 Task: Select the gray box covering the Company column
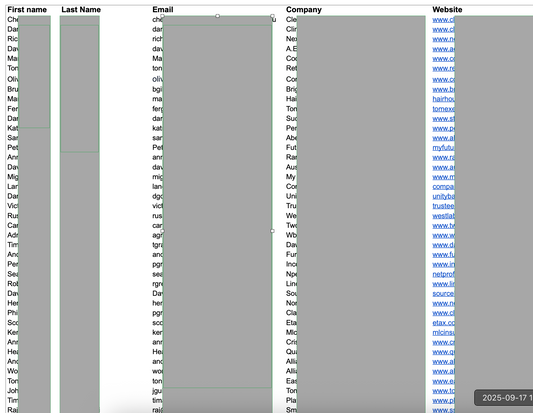click(361, 214)
